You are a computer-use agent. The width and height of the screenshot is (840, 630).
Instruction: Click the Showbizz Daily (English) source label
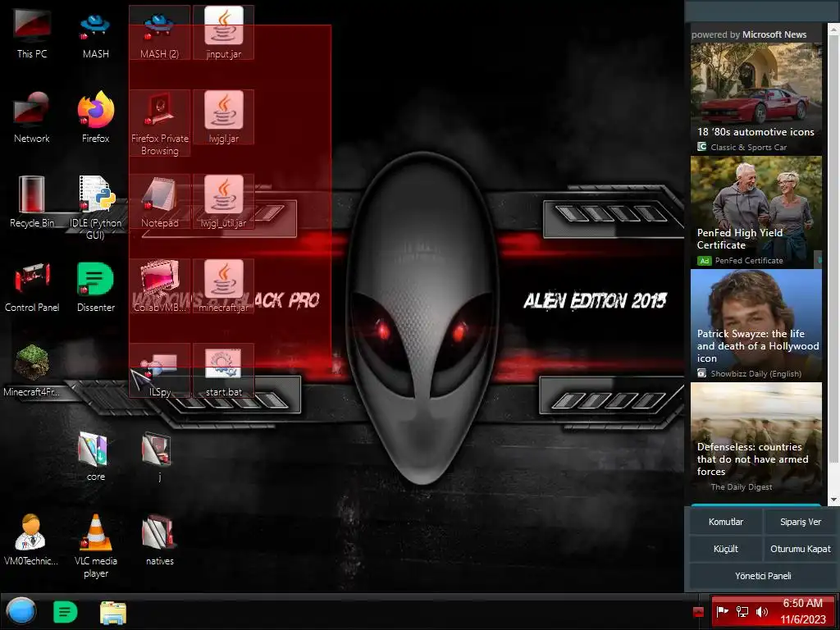756,373
